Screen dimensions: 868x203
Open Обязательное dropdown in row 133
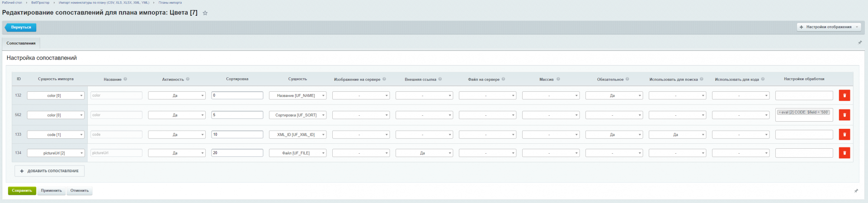[x=614, y=134]
